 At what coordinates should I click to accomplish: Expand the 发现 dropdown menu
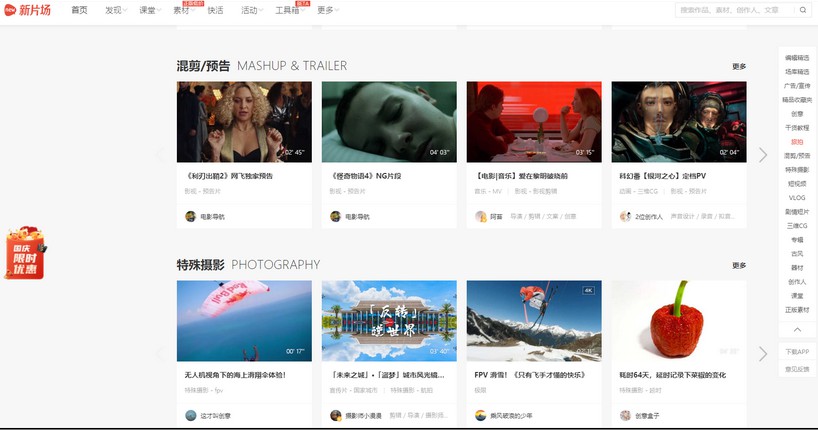click(116, 10)
